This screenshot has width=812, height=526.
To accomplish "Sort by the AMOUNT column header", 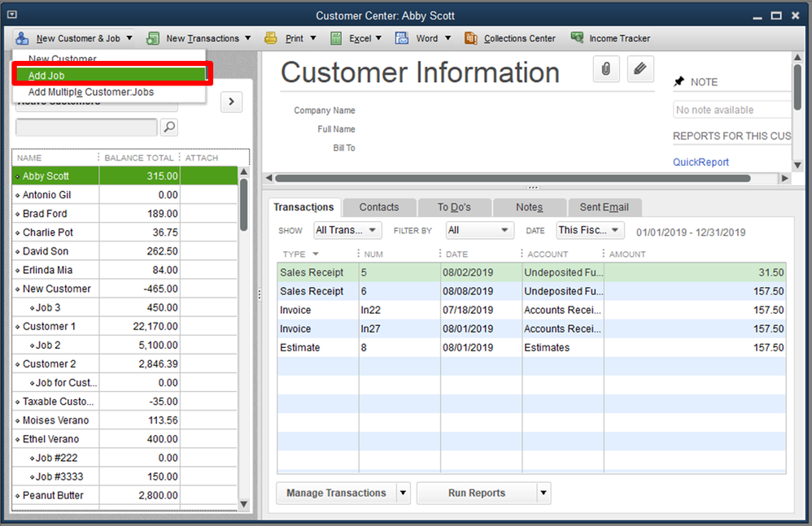I will pyautogui.click(x=627, y=254).
